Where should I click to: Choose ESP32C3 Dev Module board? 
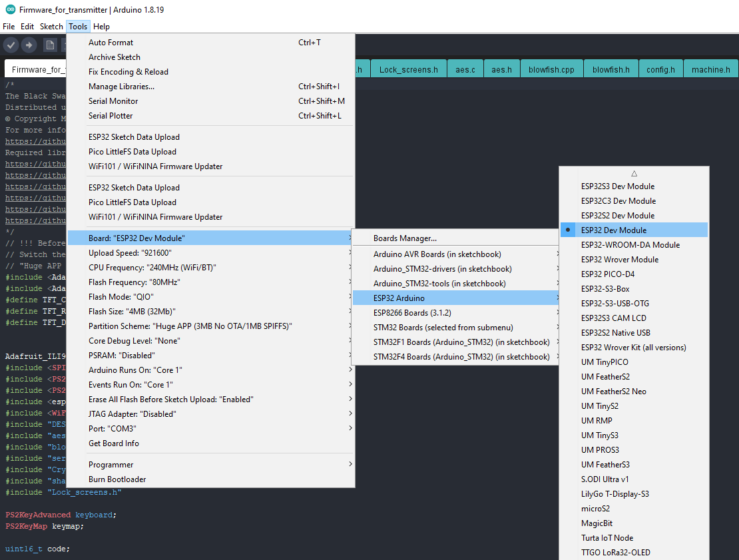click(x=634, y=201)
